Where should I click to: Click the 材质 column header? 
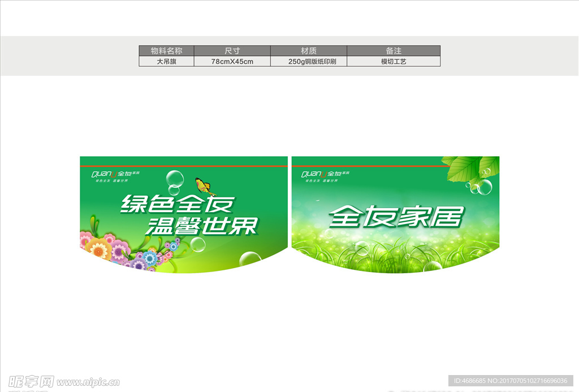click(x=309, y=50)
